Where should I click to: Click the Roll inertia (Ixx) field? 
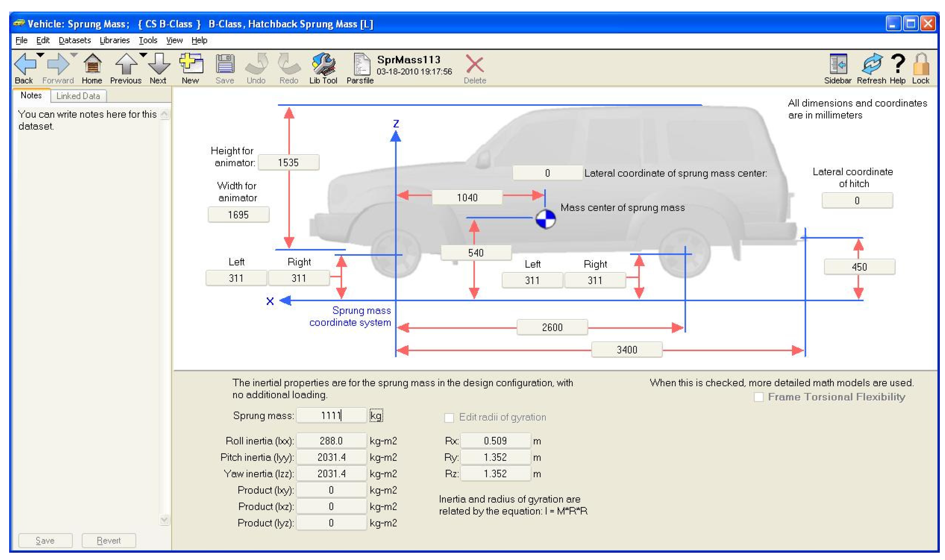point(331,441)
